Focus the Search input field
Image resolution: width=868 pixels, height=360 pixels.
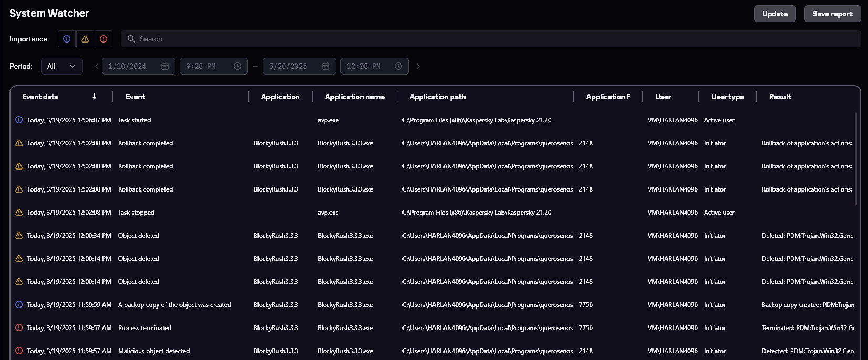(x=491, y=39)
